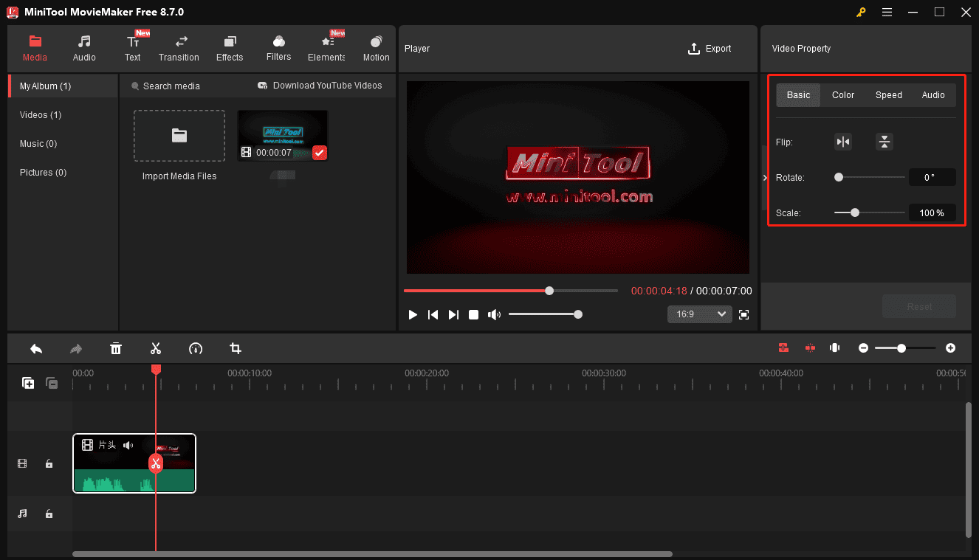The image size is (979, 560).
Task: Collapse the Video Property panel arrow
Action: coord(764,178)
